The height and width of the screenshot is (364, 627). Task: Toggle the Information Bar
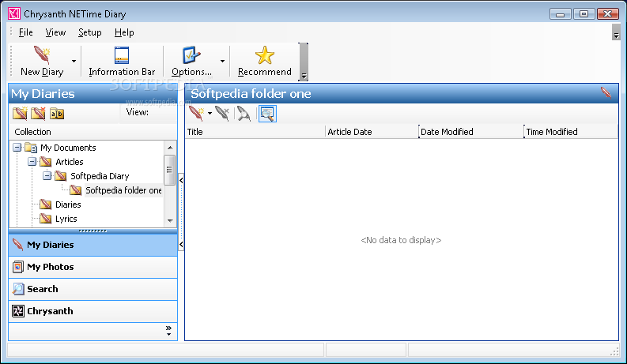122,61
